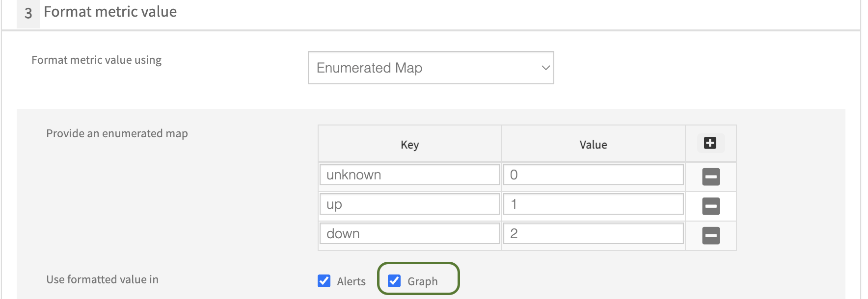The height and width of the screenshot is (299, 868).
Task: Open the Enumerated Map dropdown
Action: click(431, 68)
